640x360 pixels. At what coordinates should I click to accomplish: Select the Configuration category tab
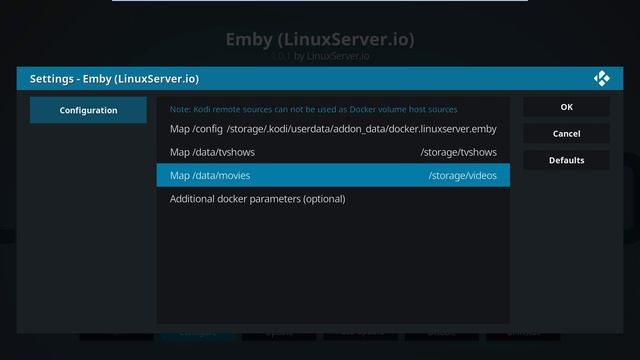click(x=88, y=110)
